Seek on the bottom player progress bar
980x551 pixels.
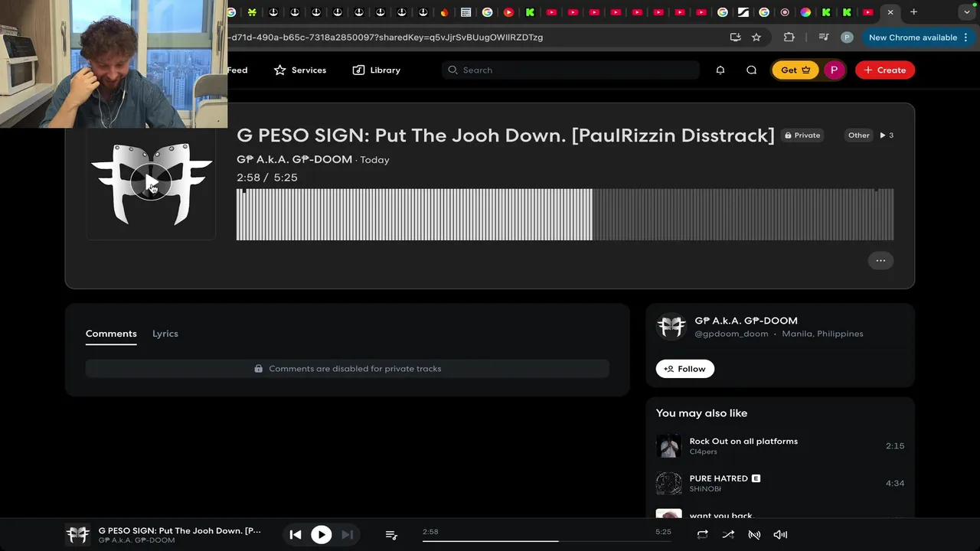point(547,540)
